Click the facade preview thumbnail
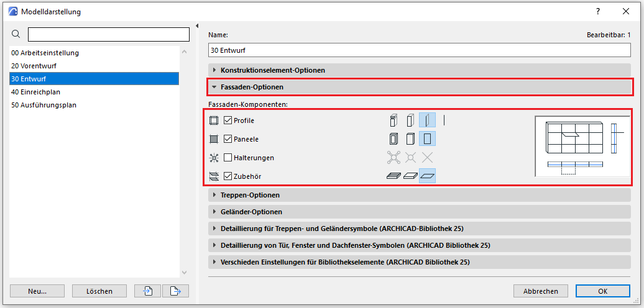The width and height of the screenshot is (644, 308). [x=582, y=145]
